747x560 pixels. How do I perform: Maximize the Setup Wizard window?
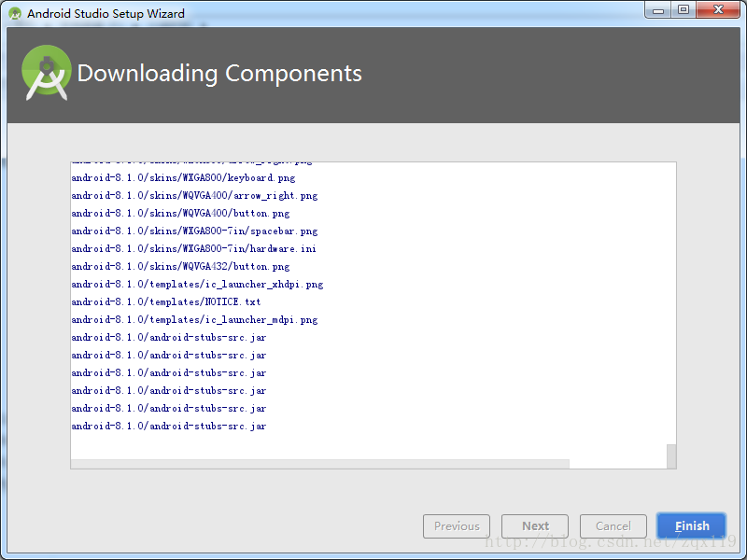pos(684,10)
